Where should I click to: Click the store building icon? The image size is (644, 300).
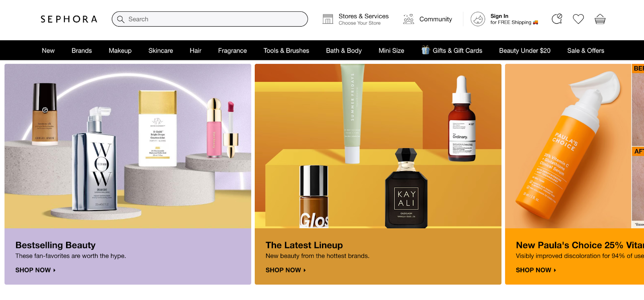328,19
